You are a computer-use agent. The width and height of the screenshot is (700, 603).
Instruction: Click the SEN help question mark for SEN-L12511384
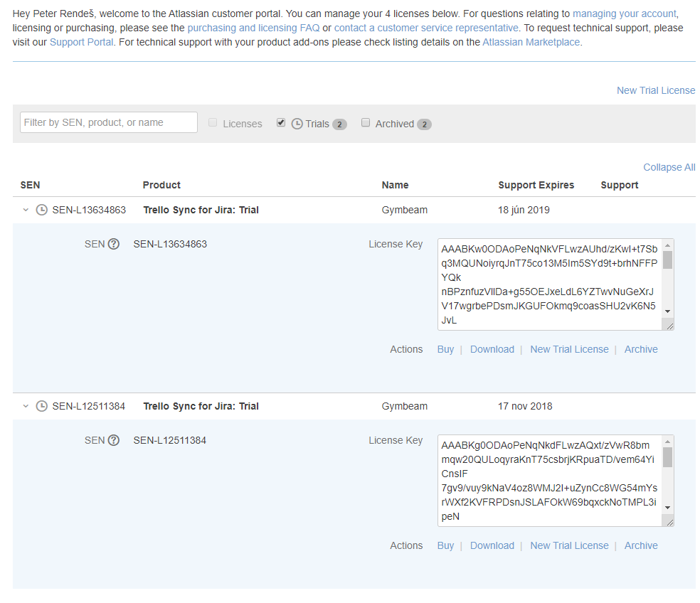click(x=114, y=441)
